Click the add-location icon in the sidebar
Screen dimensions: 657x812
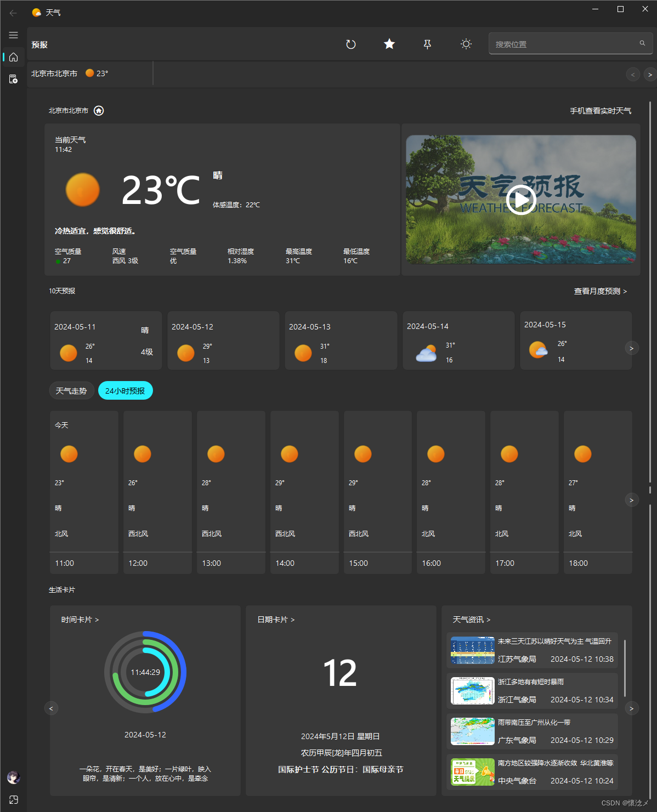pyautogui.click(x=13, y=78)
